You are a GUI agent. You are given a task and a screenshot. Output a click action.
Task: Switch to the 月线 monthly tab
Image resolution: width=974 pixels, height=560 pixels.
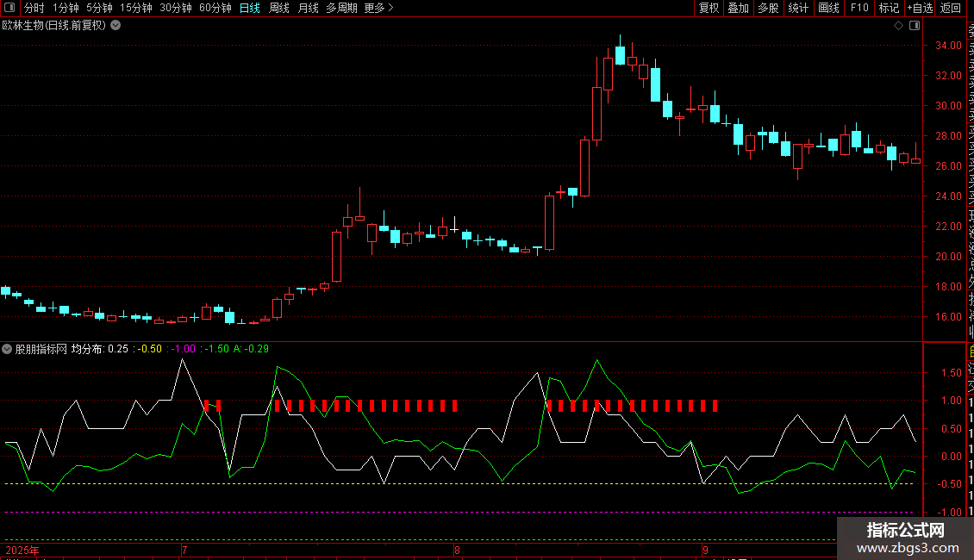308,8
